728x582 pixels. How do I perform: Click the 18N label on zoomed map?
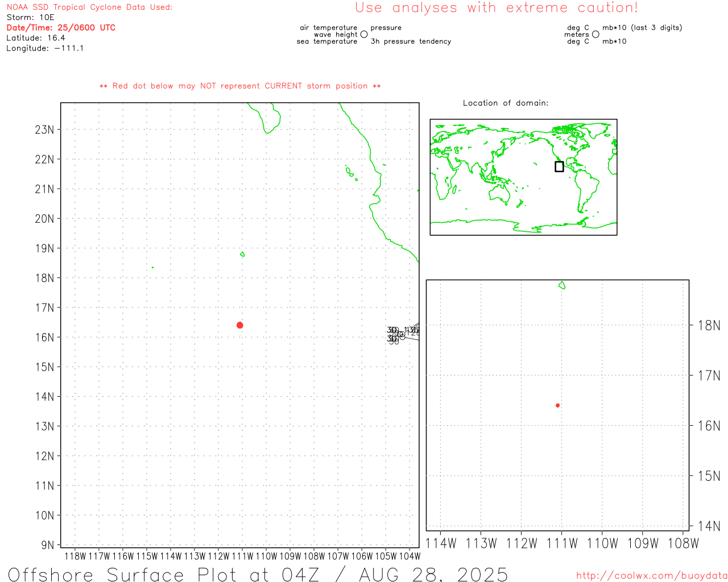(709, 326)
